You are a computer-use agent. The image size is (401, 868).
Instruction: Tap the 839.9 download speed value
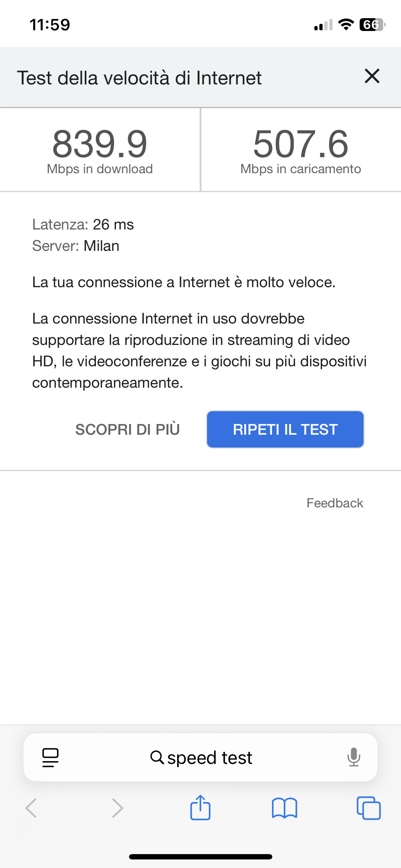[x=100, y=144]
